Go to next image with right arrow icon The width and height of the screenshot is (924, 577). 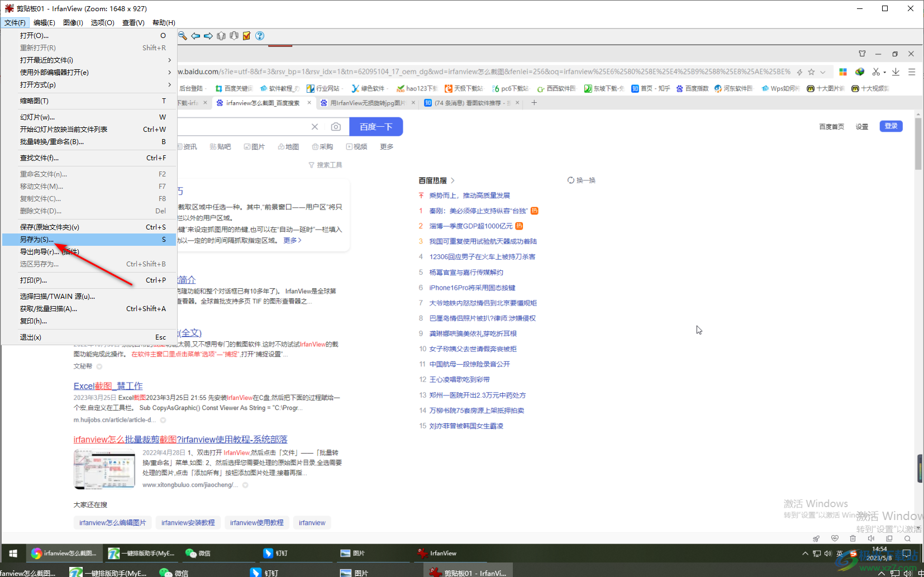point(208,36)
